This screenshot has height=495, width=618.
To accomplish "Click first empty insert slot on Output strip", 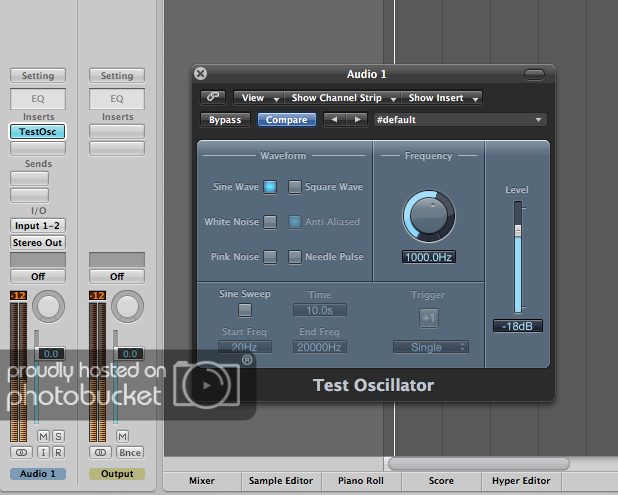I will pyautogui.click(x=117, y=132).
